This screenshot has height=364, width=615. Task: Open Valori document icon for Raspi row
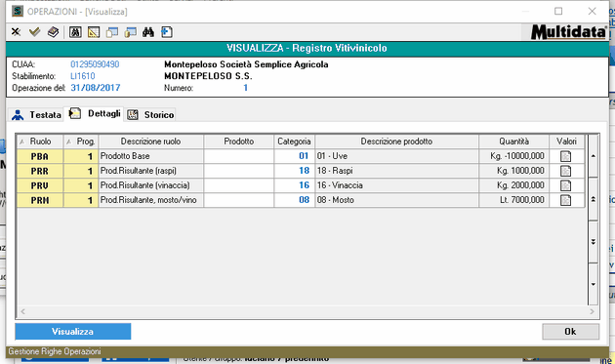[565, 171]
